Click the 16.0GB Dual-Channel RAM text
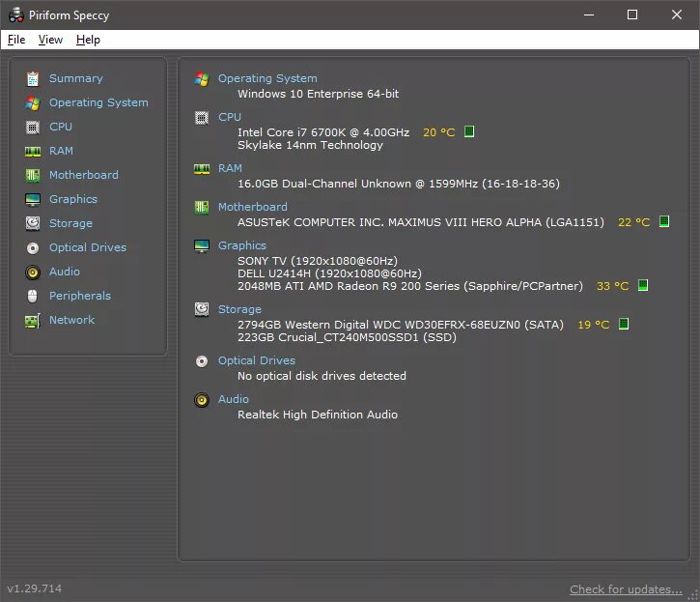The width and height of the screenshot is (700, 602). coord(398,184)
